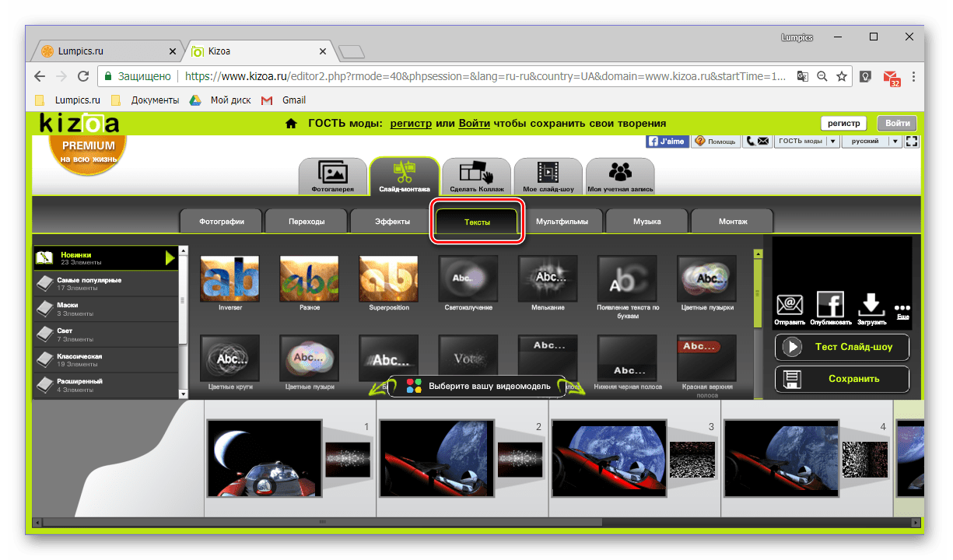Screen dimensions: 953x560
Task: Select the Самые популярные category
Action: pyautogui.click(x=106, y=284)
